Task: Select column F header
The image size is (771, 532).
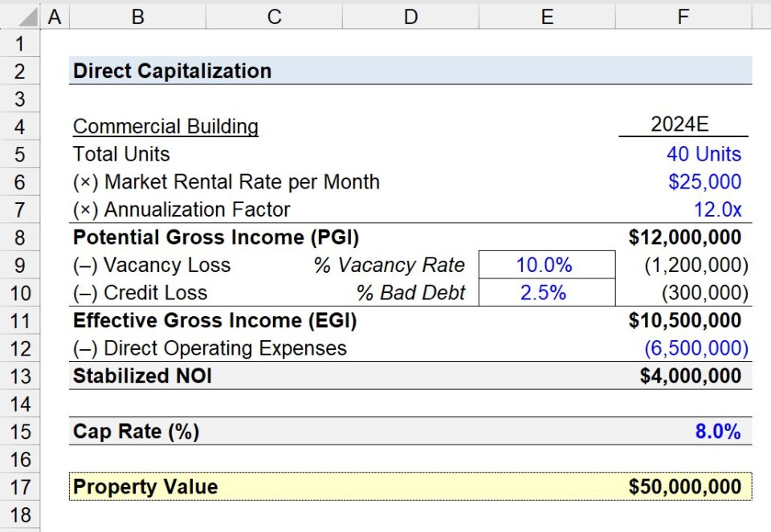Action: [x=683, y=16]
